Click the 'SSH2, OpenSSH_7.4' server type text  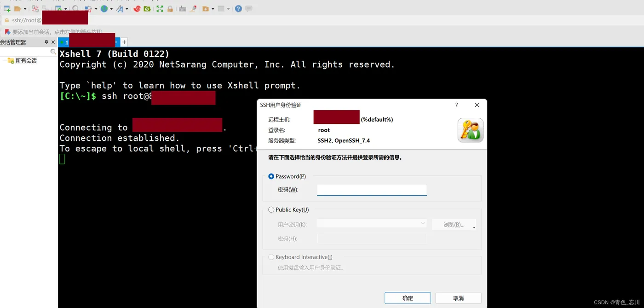point(344,141)
